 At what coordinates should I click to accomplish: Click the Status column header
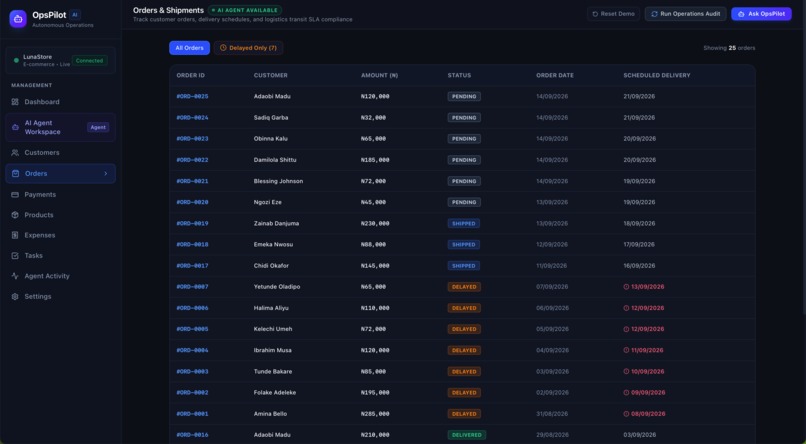point(459,76)
